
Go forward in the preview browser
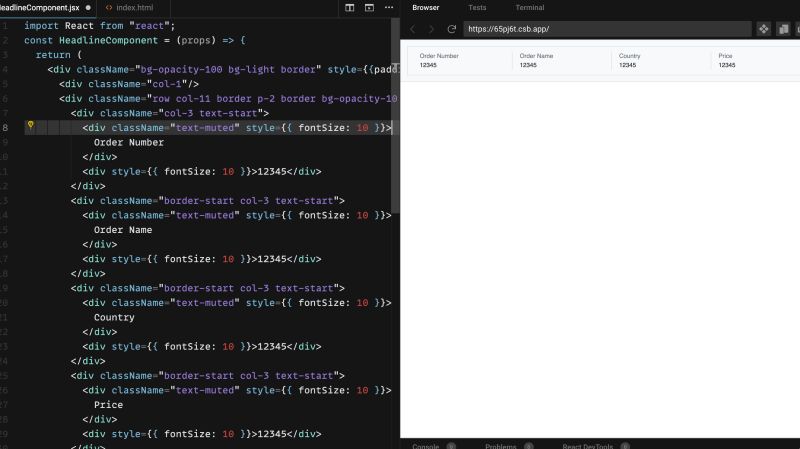pyautogui.click(x=431, y=29)
